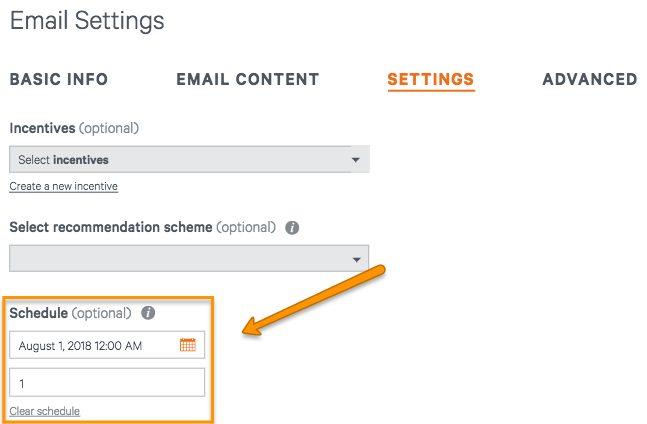Click the Create a new incentive link

64,186
